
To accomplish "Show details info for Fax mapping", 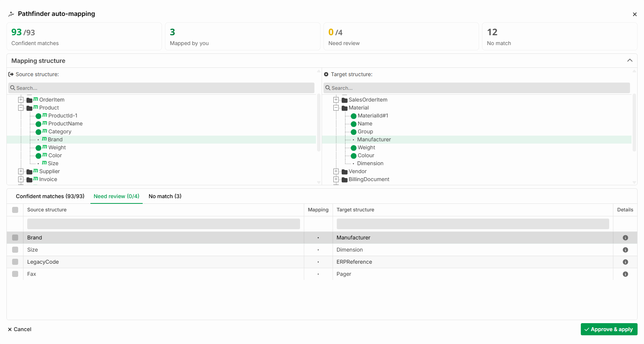I will 625,274.
